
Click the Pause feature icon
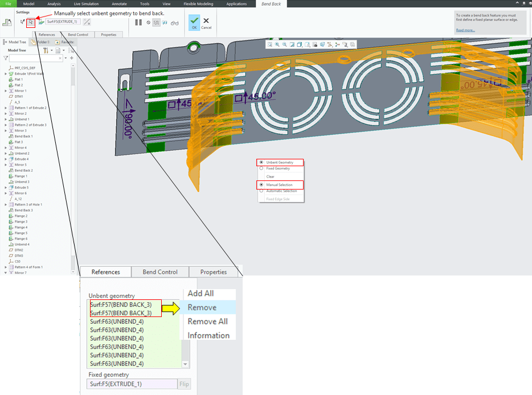click(x=138, y=23)
